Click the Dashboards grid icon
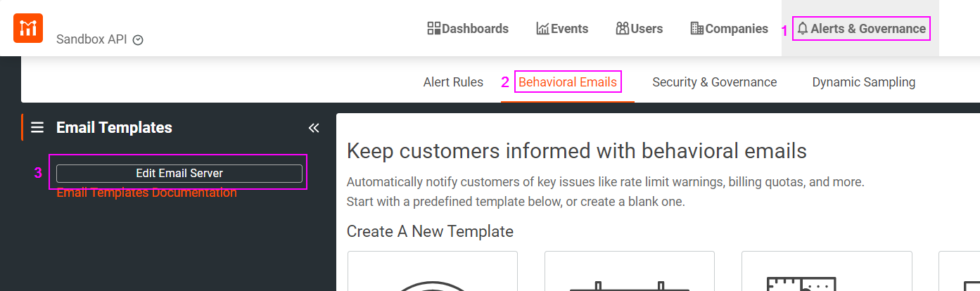Screen dimensions: 980x291 [434, 29]
